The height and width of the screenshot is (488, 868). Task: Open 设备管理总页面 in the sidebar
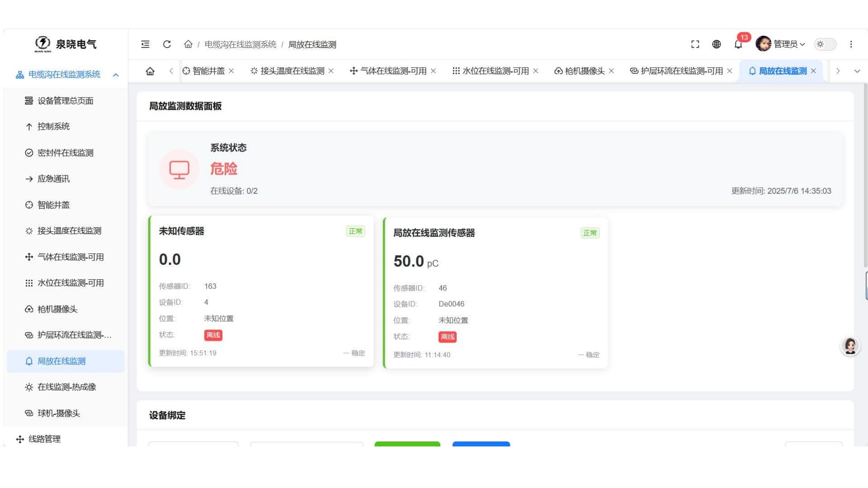coord(66,101)
